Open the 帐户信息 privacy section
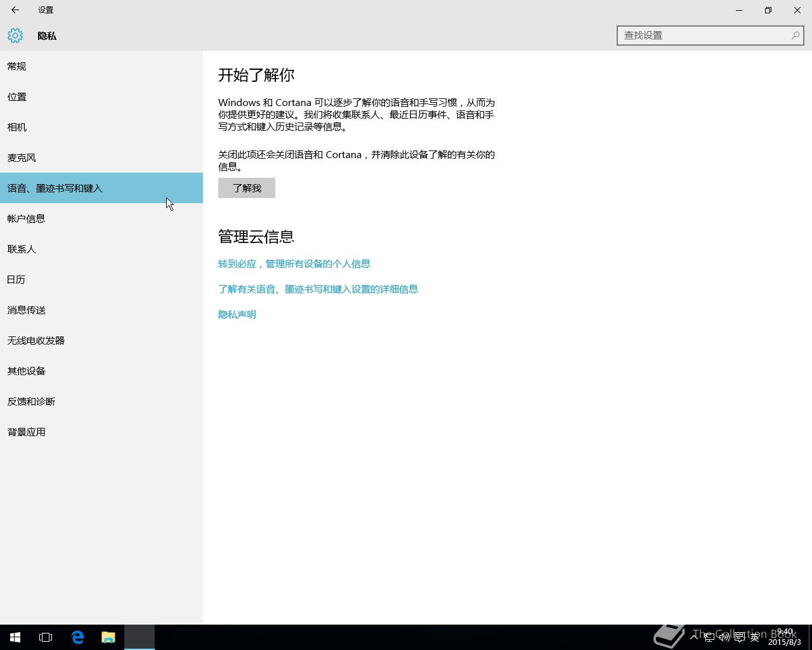 [101, 218]
